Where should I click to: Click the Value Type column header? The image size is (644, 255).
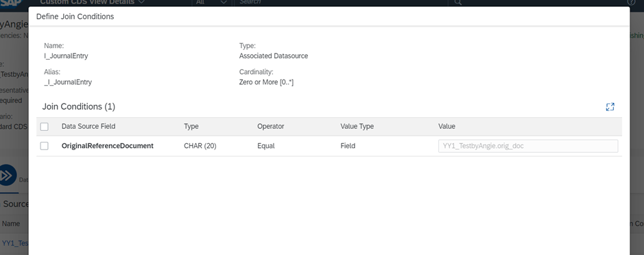click(357, 126)
